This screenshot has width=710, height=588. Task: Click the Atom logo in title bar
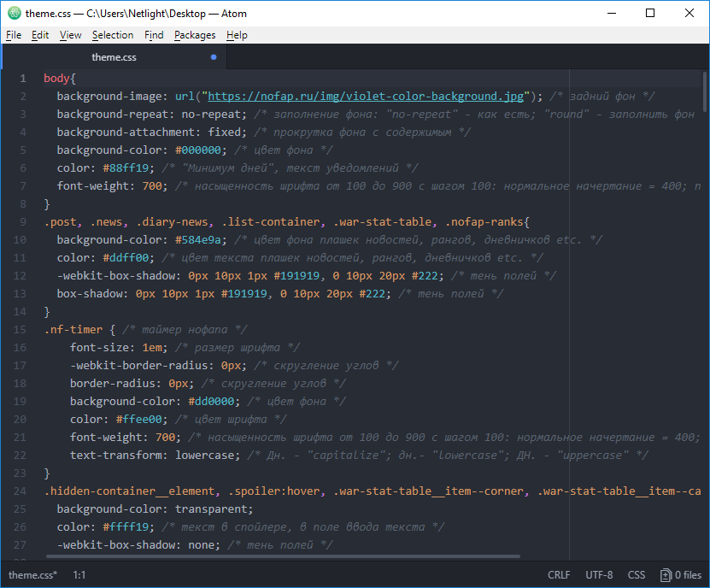(14, 14)
